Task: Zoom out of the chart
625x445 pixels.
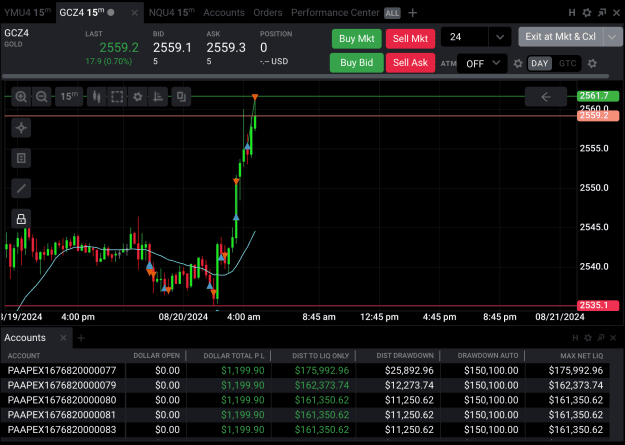Action: click(41, 97)
